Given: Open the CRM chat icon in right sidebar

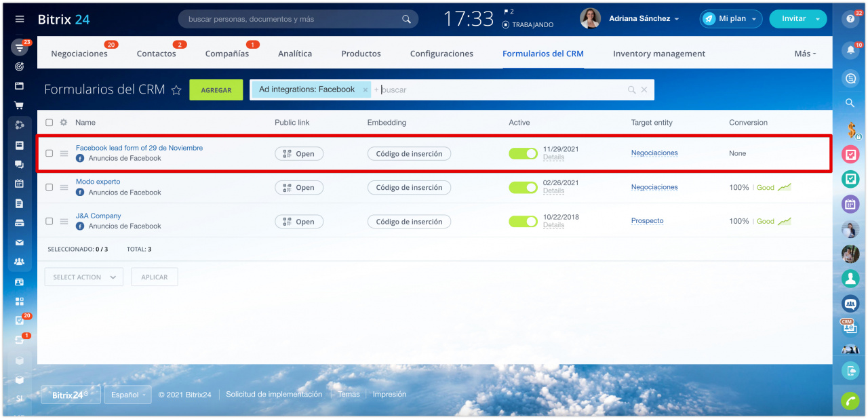Looking at the screenshot, I should point(850,327).
